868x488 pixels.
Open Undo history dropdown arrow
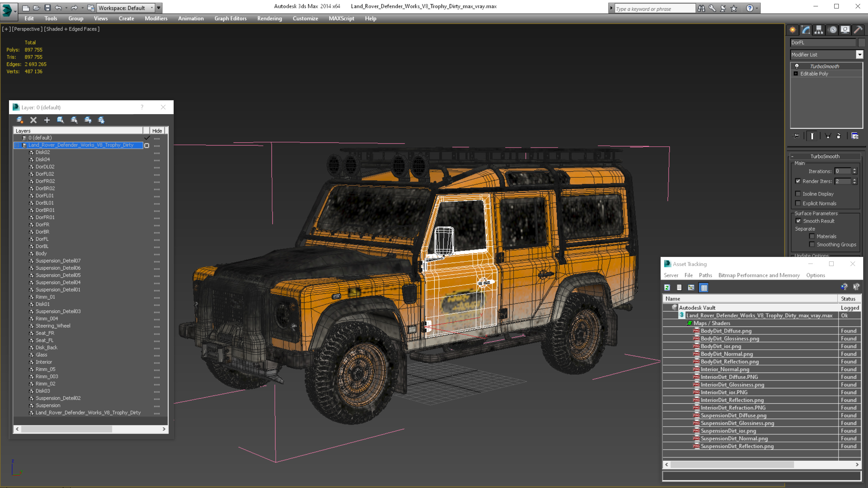click(x=66, y=8)
